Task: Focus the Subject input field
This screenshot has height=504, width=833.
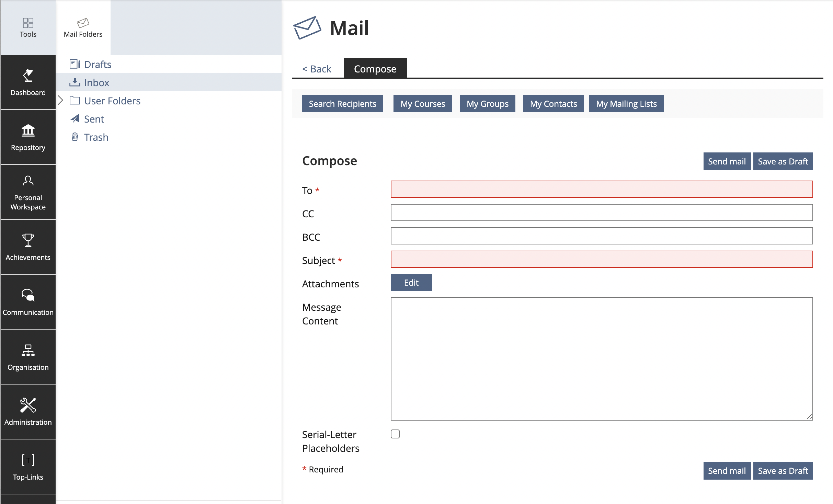Action: [x=602, y=259]
